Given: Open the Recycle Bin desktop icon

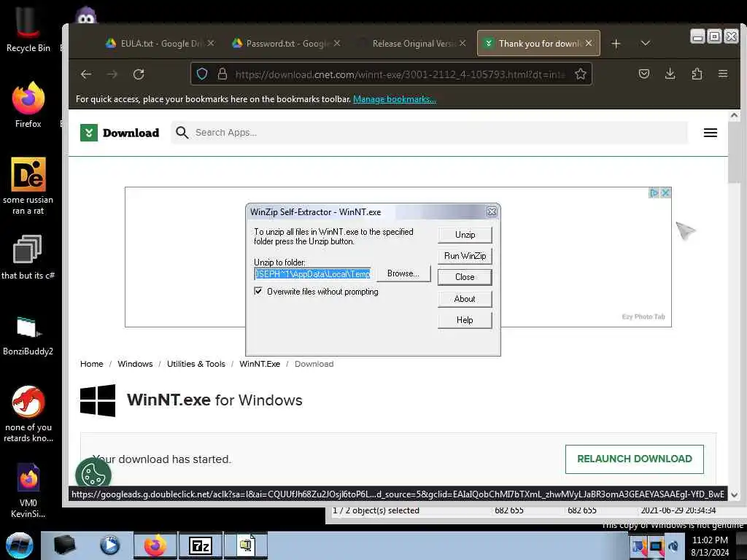Looking at the screenshot, I should 28,29.
